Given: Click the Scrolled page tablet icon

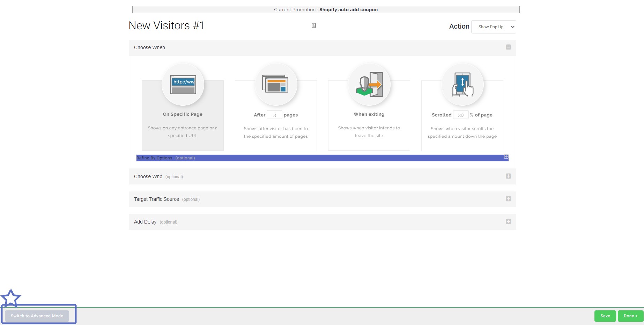Looking at the screenshot, I should pyautogui.click(x=462, y=84).
